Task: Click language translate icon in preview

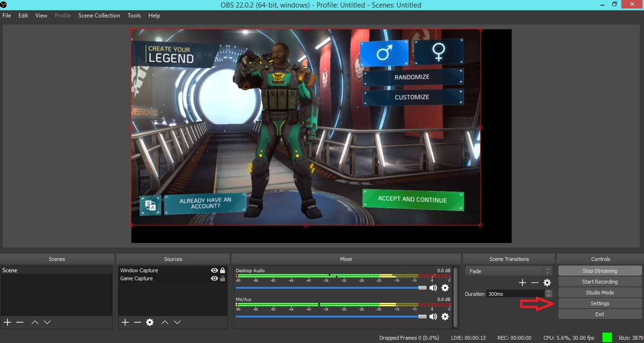Action: coord(151,206)
